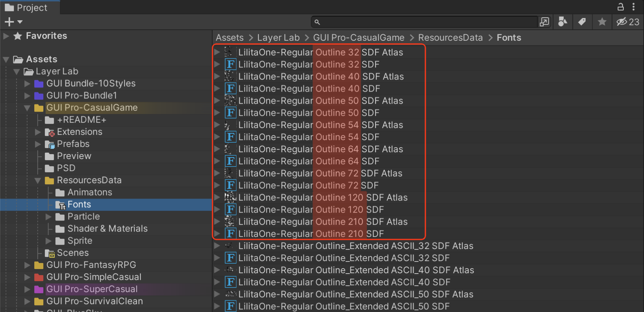Expand the Favorites section
644x312 pixels.
pyautogui.click(x=6, y=36)
